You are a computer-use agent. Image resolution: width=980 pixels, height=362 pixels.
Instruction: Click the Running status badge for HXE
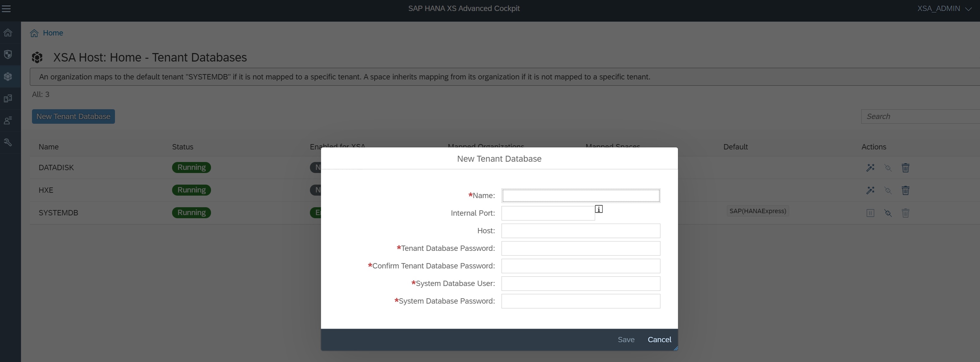[x=191, y=190]
